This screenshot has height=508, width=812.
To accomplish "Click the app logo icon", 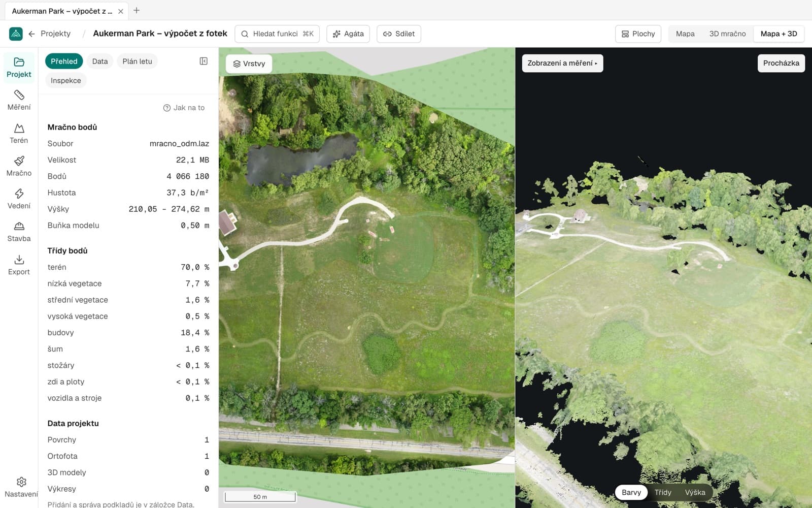I will pos(16,34).
